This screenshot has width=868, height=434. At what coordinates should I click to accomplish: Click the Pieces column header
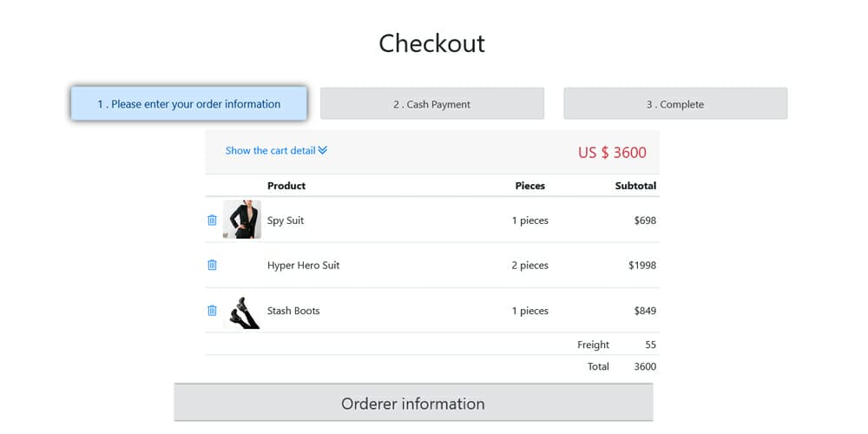click(529, 186)
